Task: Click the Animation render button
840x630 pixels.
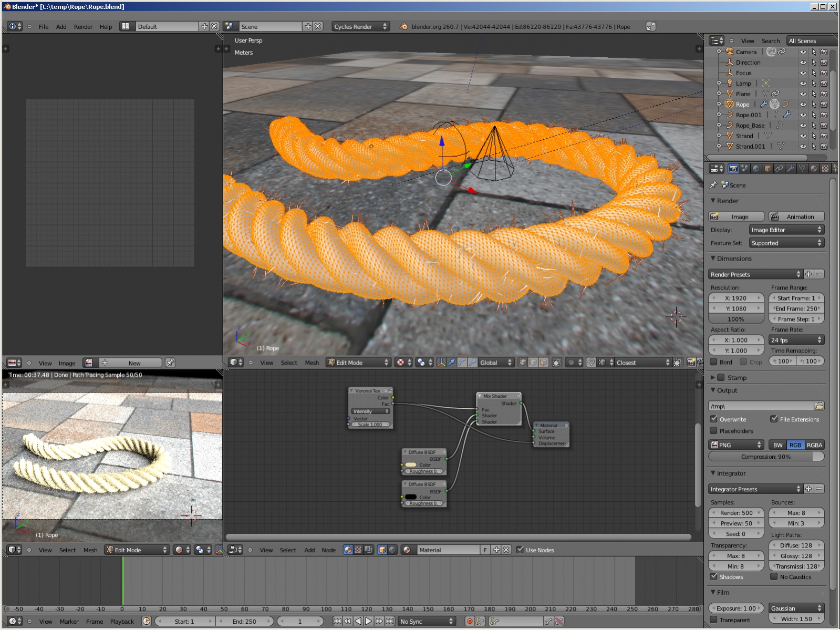Action: 796,216
